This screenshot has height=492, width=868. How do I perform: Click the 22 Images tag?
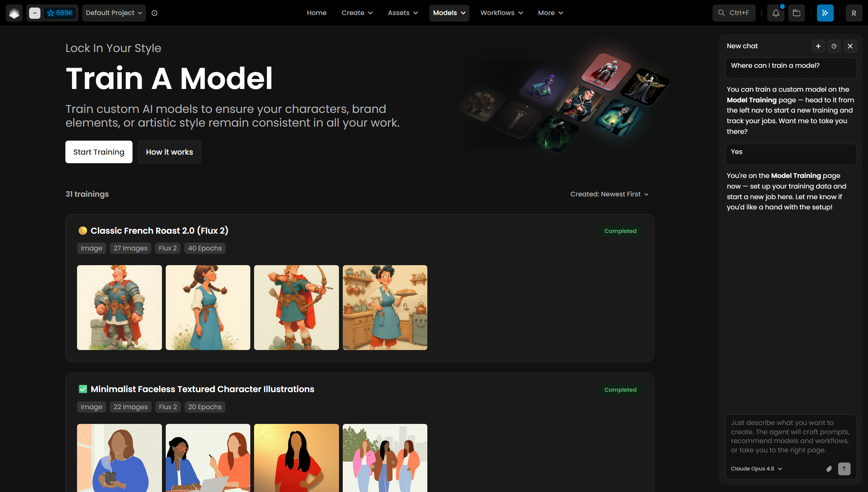tap(130, 407)
